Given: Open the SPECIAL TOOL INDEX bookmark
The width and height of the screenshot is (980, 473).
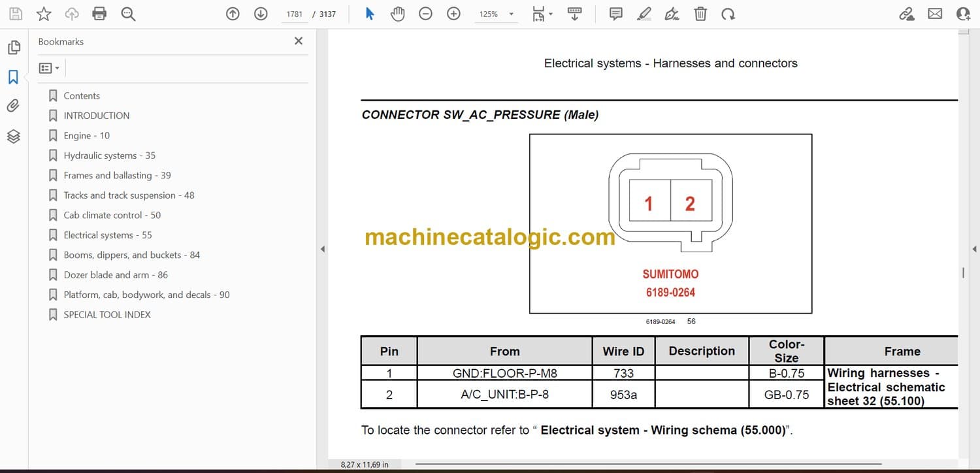Looking at the screenshot, I should click(107, 314).
